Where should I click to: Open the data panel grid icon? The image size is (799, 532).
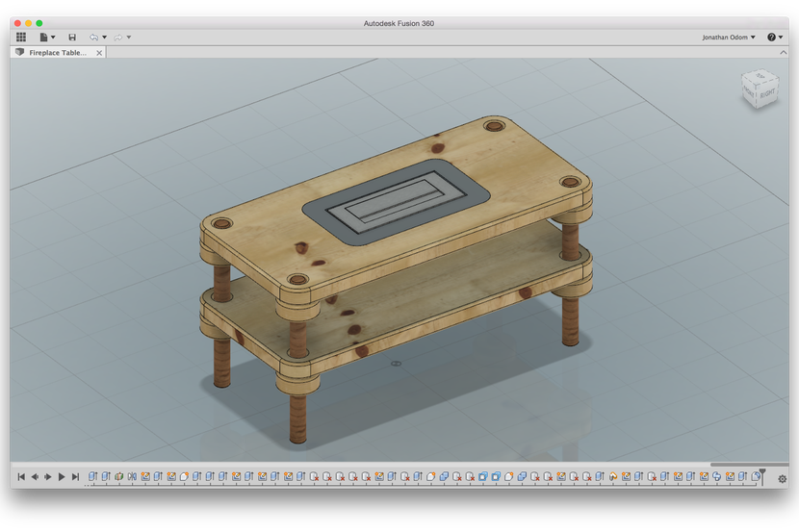(x=21, y=38)
